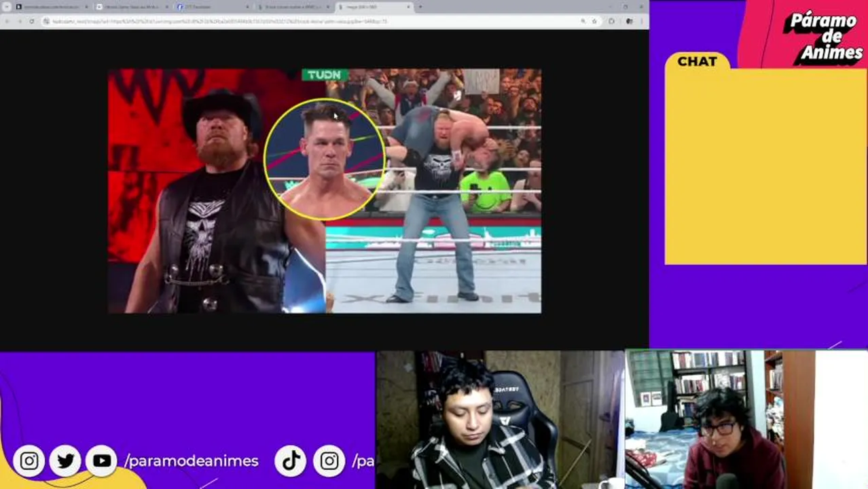Reload the current browser page
868x489 pixels.
click(x=31, y=21)
